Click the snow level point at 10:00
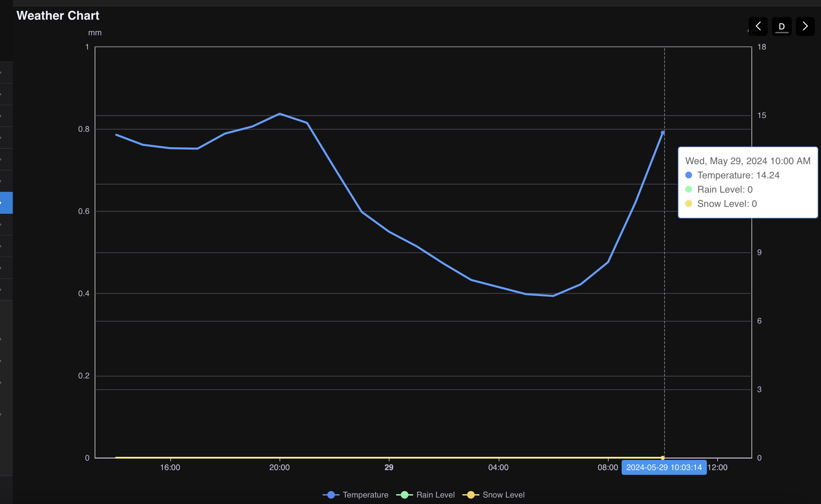Screen dimensions: 821x504 [663, 458]
